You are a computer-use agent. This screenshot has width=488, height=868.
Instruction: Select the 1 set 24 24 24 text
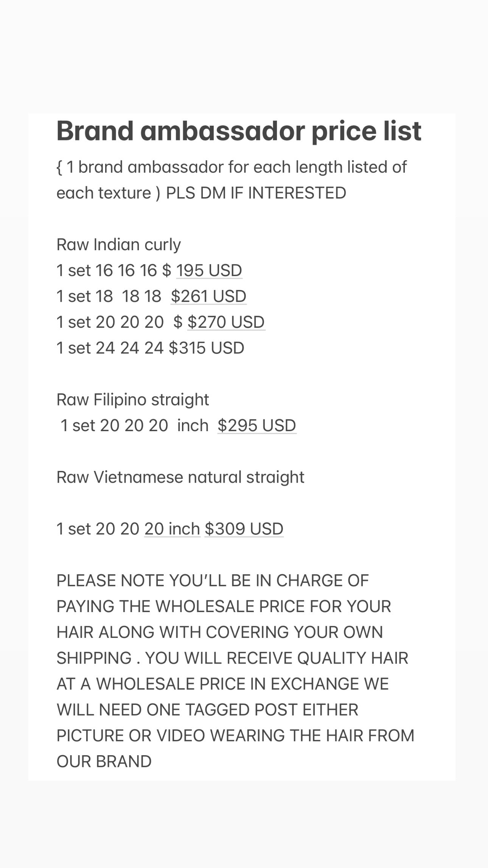pos(110,348)
